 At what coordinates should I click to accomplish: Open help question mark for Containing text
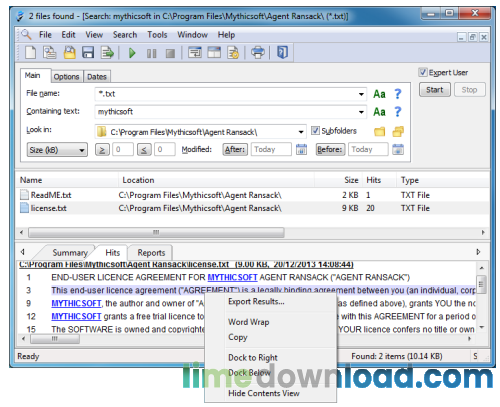tap(398, 112)
